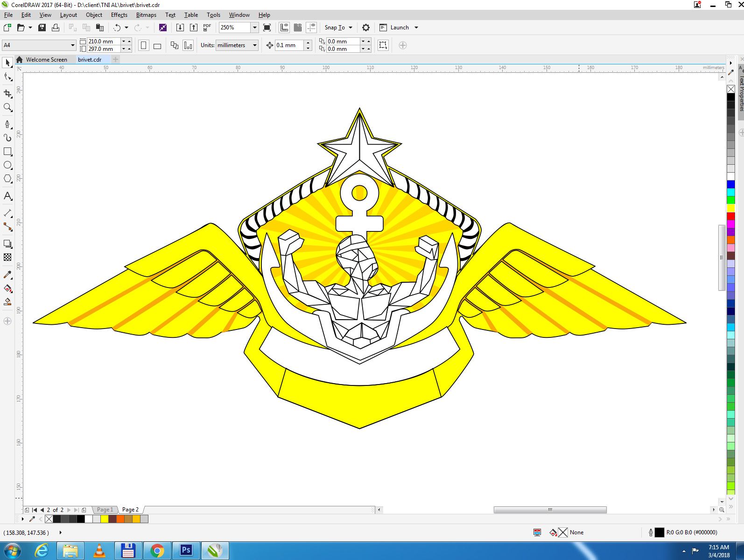Viewport: 744px width, 560px height.
Task: Click Quick customize plus in toolbox
Action: pyautogui.click(x=7, y=321)
